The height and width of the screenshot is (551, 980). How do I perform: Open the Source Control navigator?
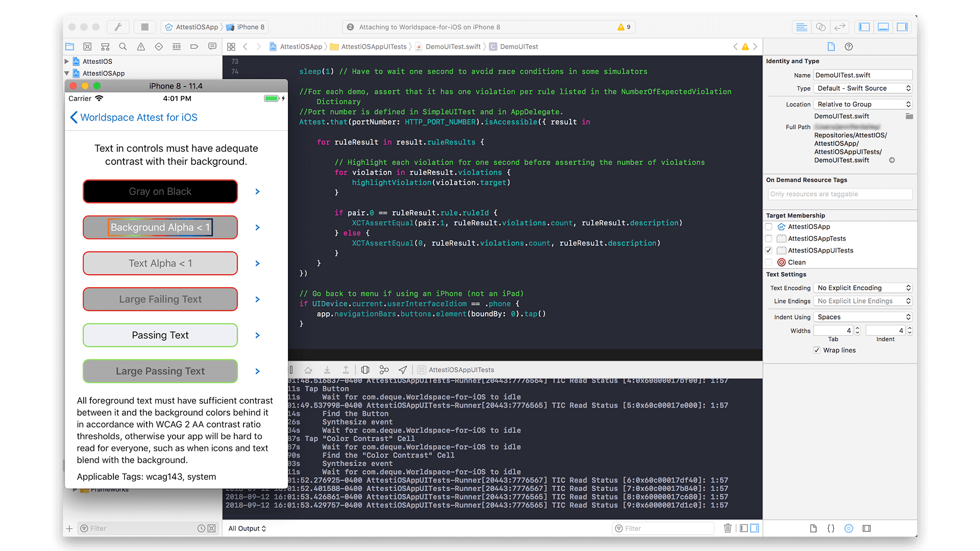point(87,46)
